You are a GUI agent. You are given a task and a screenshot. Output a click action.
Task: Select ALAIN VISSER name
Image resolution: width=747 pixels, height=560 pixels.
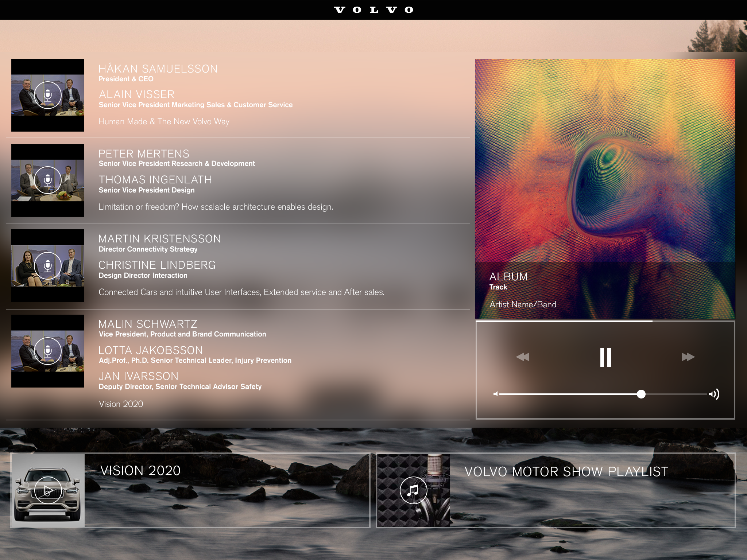click(137, 94)
